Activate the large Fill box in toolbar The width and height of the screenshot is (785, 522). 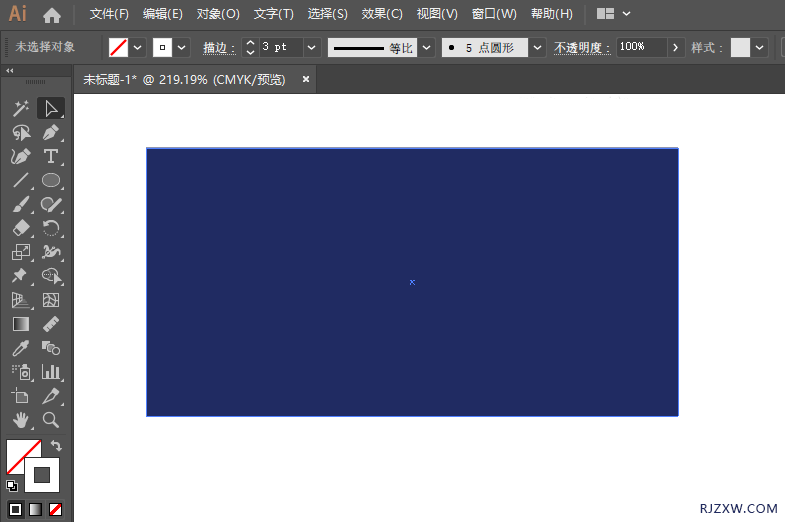[18, 451]
